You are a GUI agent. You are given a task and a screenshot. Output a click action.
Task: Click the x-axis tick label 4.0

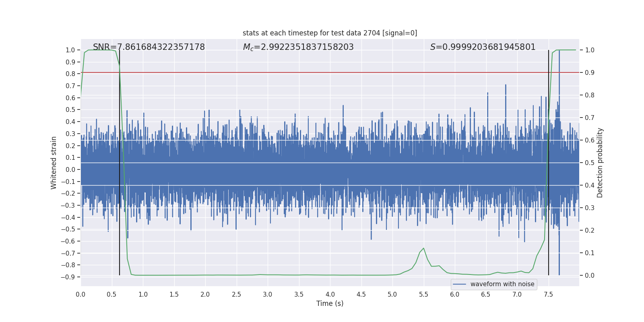(330, 295)
